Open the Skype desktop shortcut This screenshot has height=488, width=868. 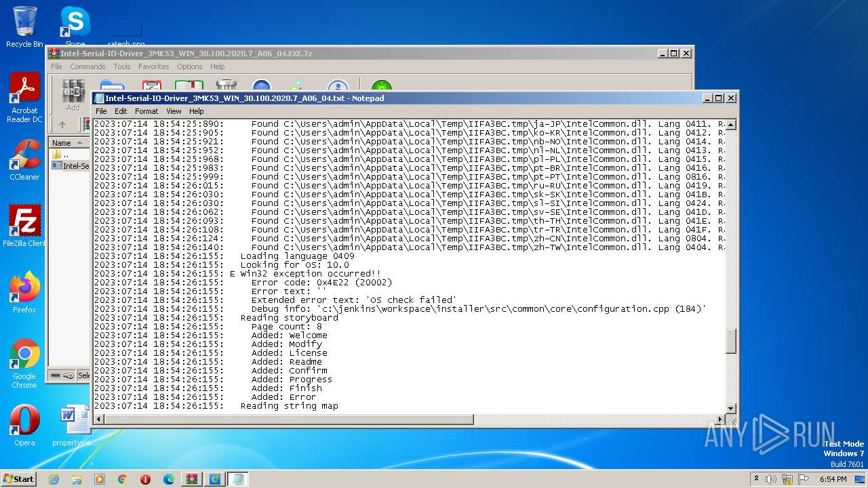pos(75,26)
